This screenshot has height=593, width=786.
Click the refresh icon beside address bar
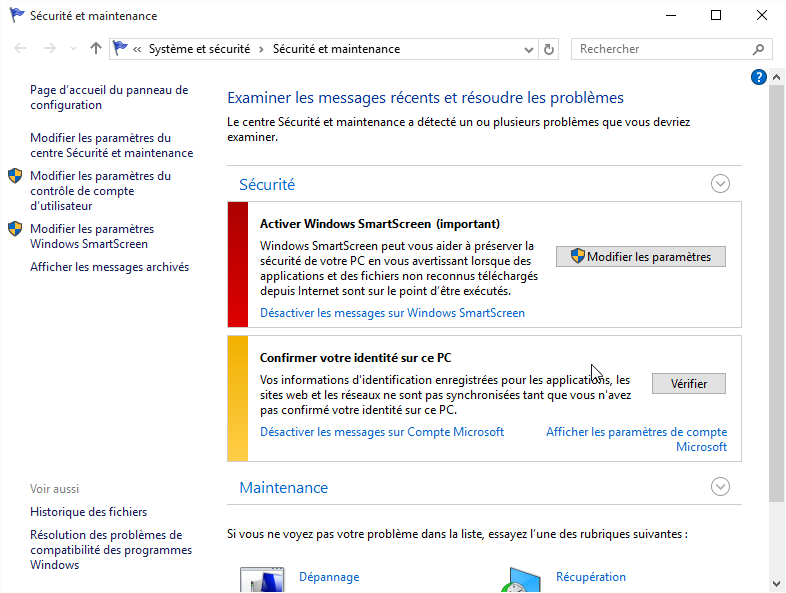coord(549,49)
